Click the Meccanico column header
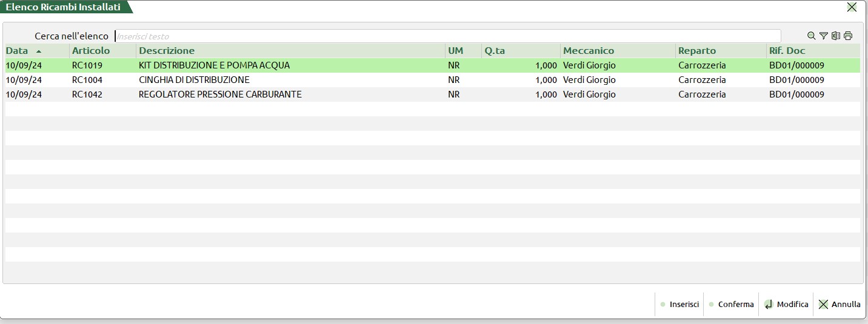This screenshot has height=324, width=868. (x=589, y=51)
